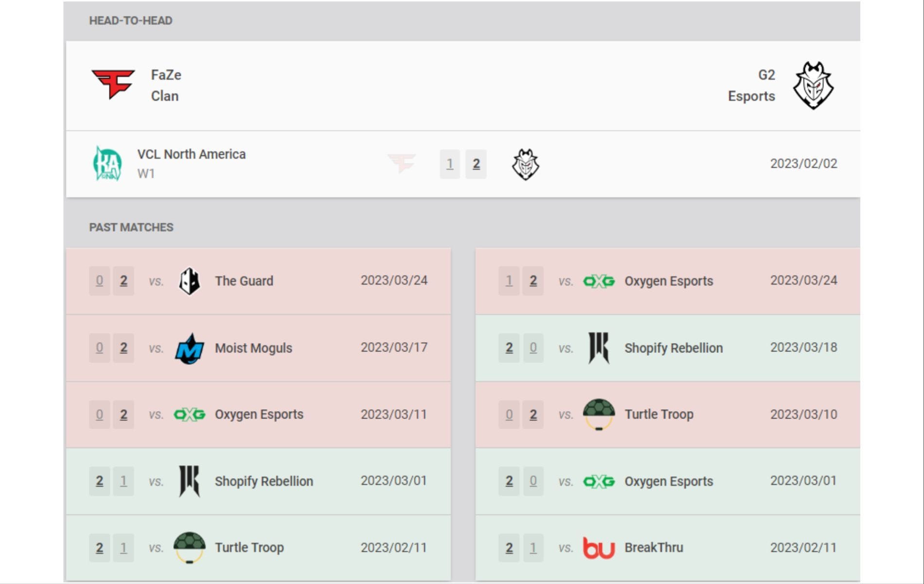Image resolution: width=924 pixels, height=584 pixels.
Task: Click Turtle Troop logo dated 2023/03/10
Action: pyautogui.click(x=599, y=415)
